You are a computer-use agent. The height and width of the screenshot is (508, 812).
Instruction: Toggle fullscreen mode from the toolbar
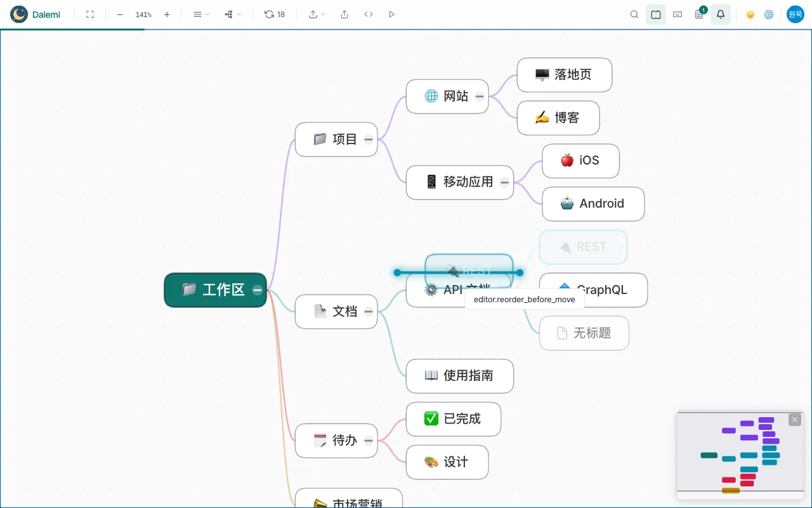[x=90, y=14]
